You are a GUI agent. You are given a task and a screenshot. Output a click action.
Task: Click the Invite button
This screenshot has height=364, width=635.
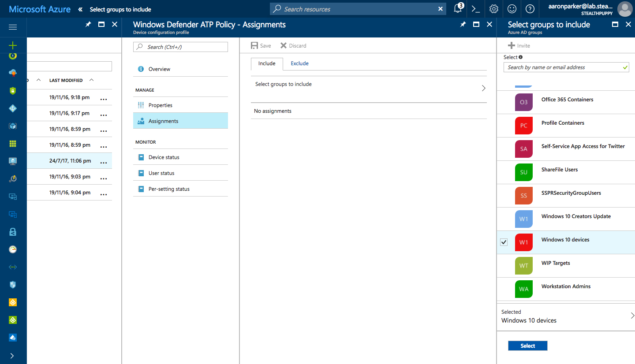(x=519, y=46)
